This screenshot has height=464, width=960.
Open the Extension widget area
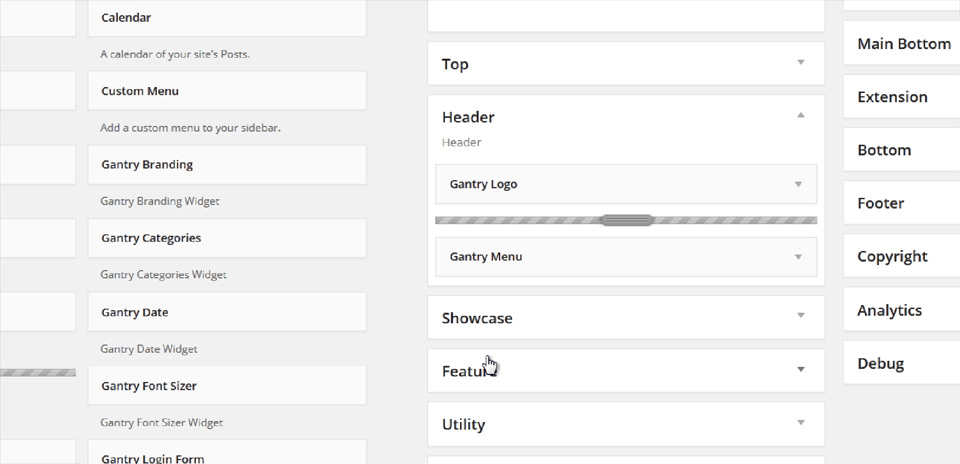pos(902,97)
